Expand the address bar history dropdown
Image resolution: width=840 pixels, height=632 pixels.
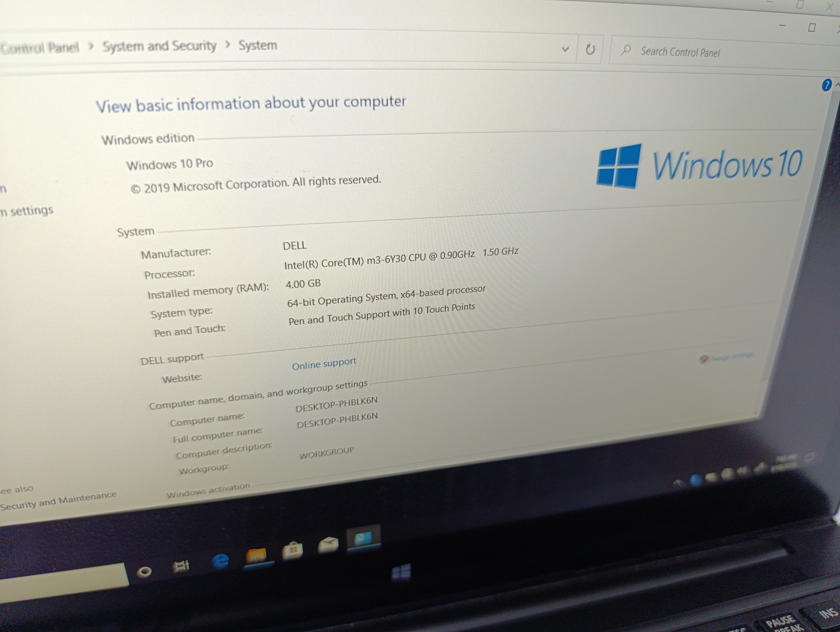(565, 49)
